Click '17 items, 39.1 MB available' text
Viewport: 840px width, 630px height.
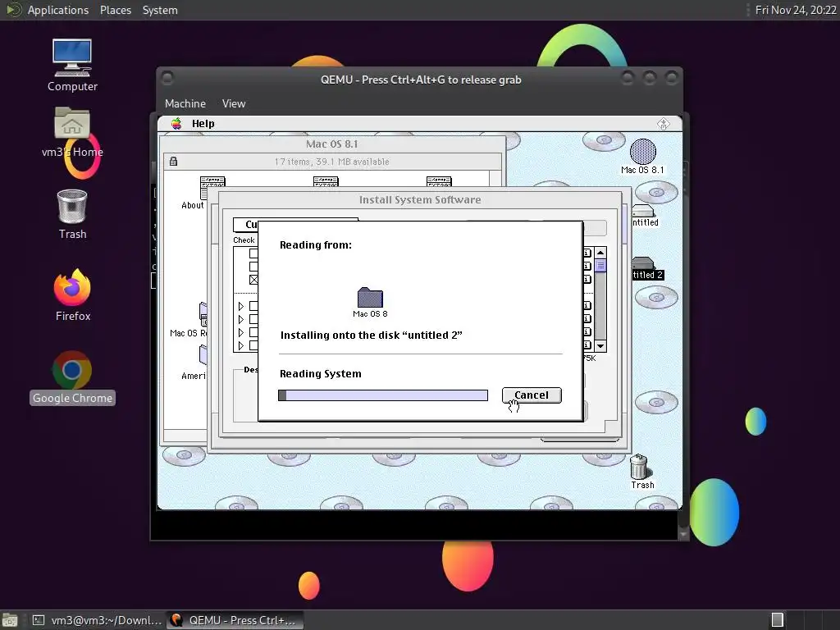(x=332, y=162)
